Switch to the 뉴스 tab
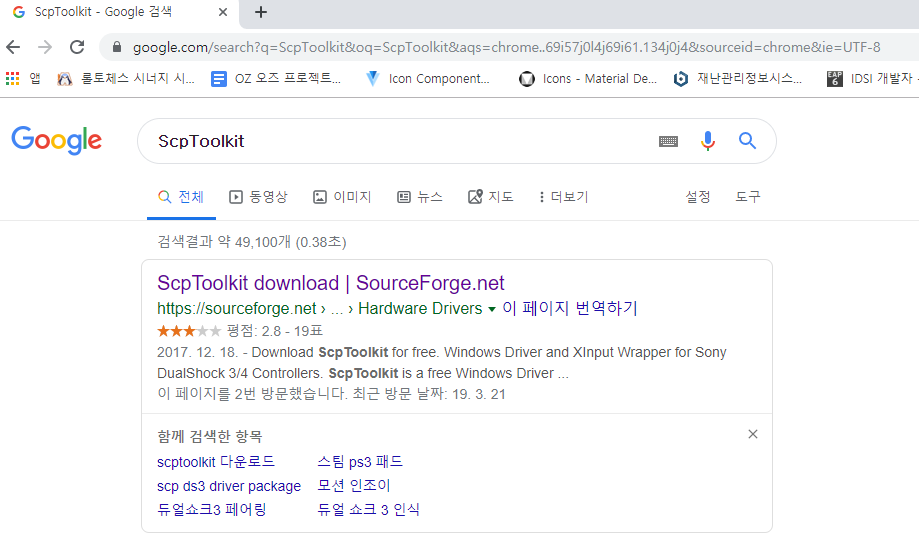The image size is (919, 545). pyautogui.click(x=420, y=197)
